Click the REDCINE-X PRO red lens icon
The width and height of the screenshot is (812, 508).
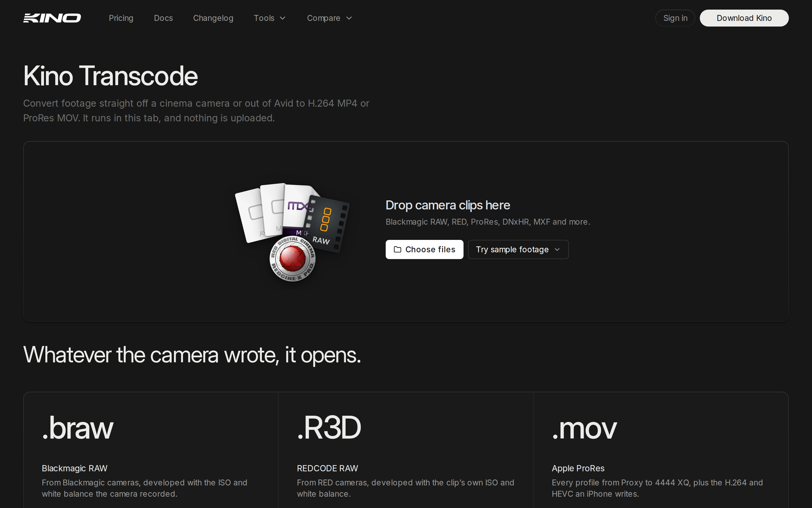pos(293,259)
